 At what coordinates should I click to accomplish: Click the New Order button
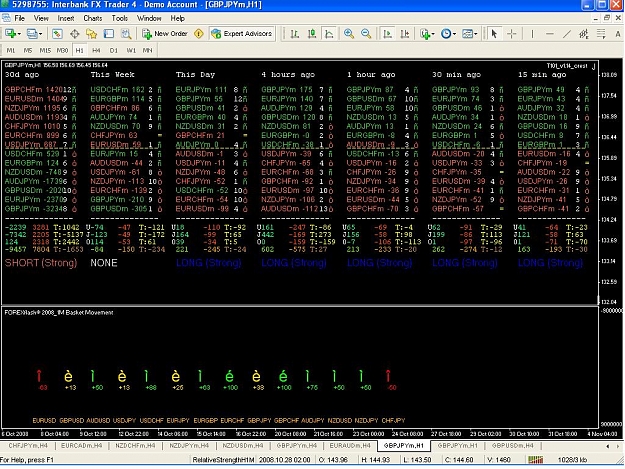tap(165, 34)
